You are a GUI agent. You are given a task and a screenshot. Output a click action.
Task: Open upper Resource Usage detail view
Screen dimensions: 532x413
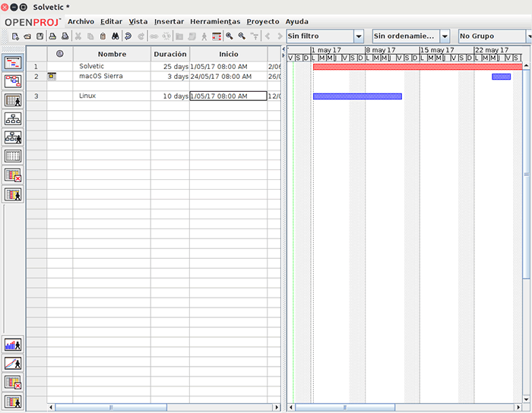[13, 194]
